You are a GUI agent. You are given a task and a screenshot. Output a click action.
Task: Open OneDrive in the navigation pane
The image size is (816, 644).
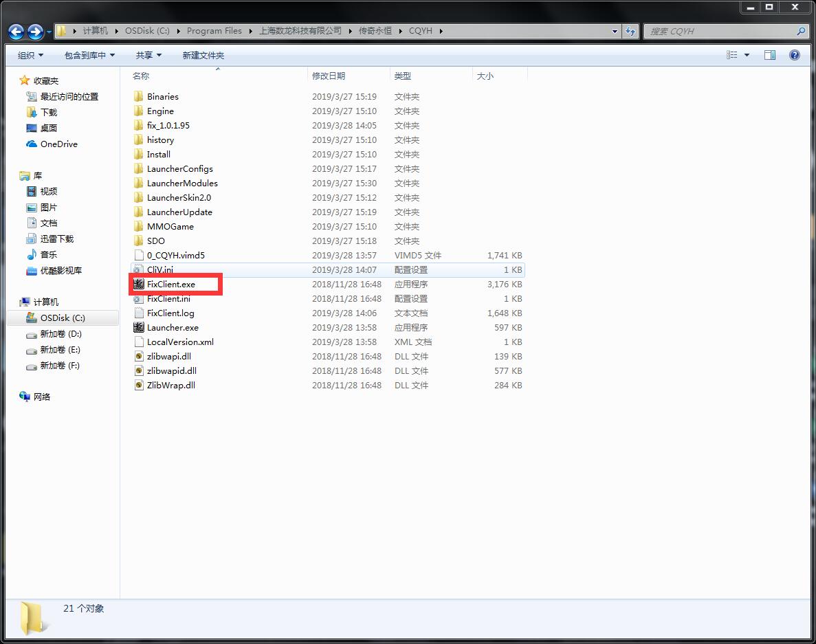tap(58, 144)
